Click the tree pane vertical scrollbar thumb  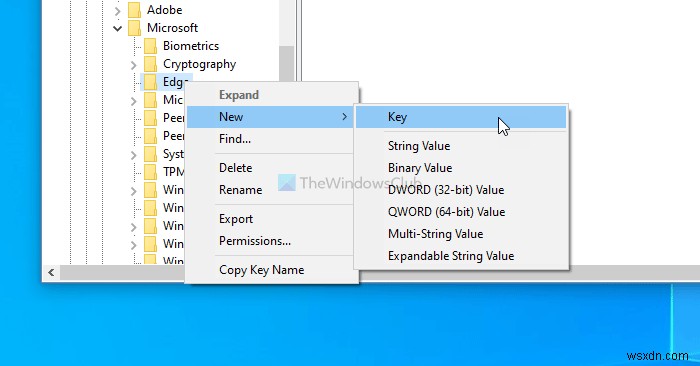287,63
